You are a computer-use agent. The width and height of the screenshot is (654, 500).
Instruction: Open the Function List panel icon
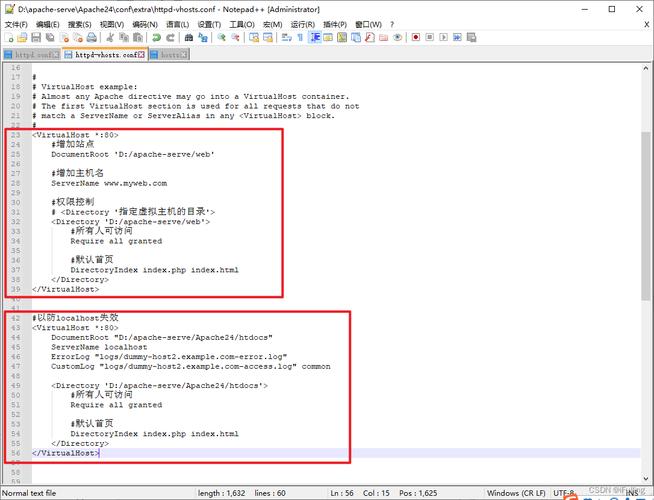click(x=370, y=38)
